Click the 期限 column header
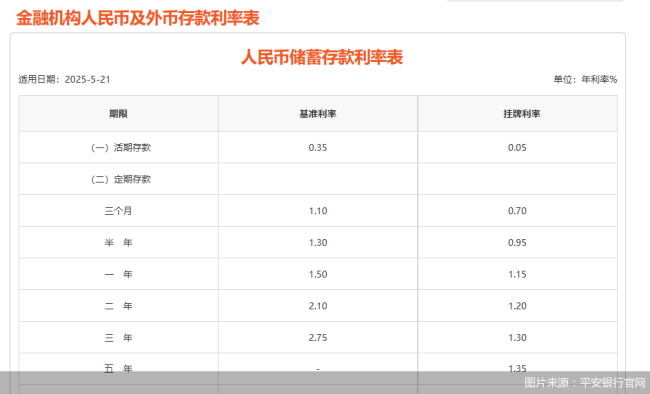The image size is (650, 394). point(119,114)
